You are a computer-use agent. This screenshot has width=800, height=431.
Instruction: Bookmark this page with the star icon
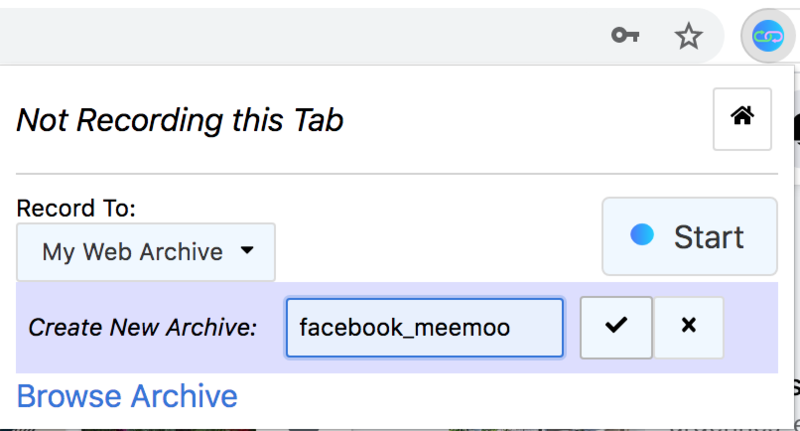(x=688, y=36)
